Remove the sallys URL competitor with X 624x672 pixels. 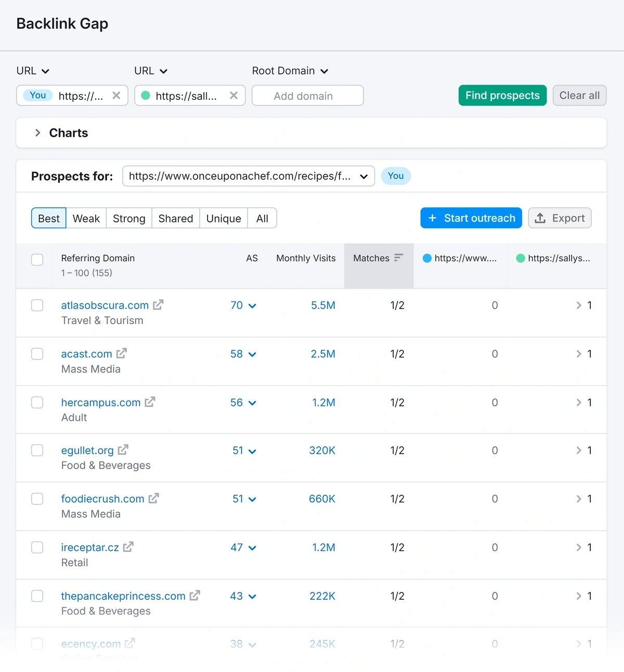(x=233, y=96)
